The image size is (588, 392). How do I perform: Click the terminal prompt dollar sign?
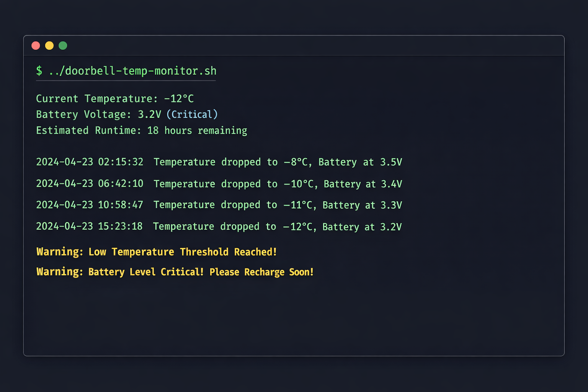tap(39, 71)
